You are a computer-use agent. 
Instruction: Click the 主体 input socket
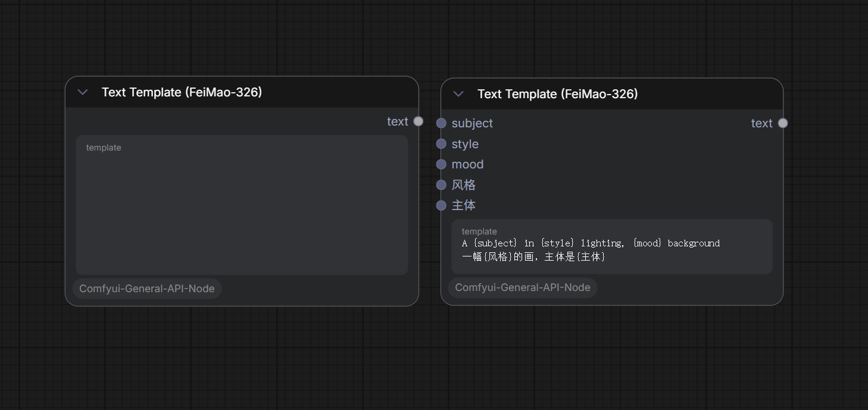click(x=441, y=205)
